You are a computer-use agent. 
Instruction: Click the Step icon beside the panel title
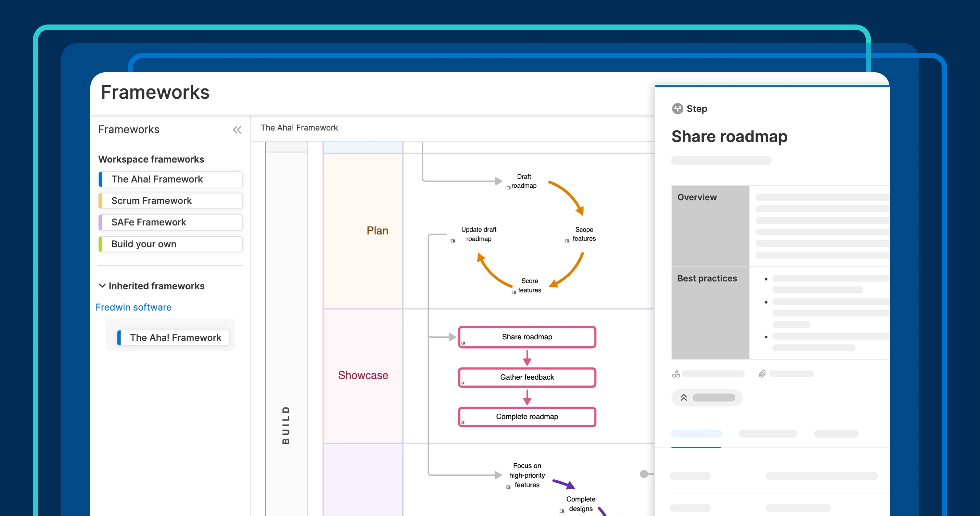tap(678, 108)
